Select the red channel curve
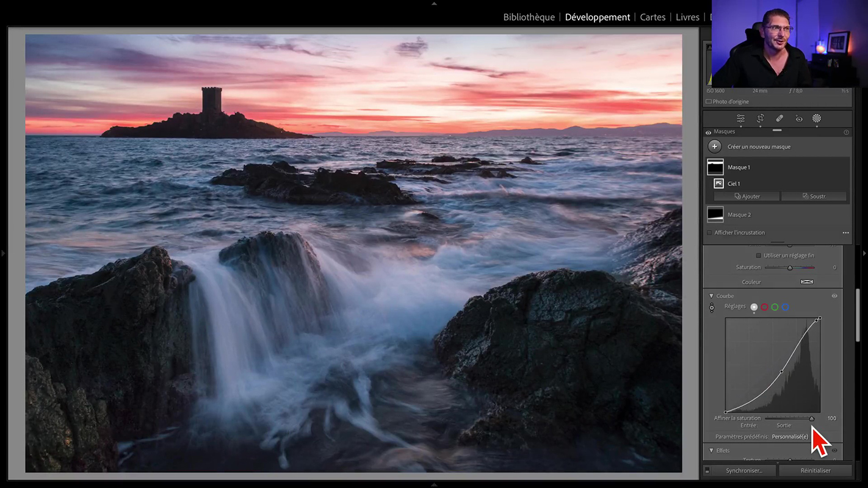 tap(764, 307)
